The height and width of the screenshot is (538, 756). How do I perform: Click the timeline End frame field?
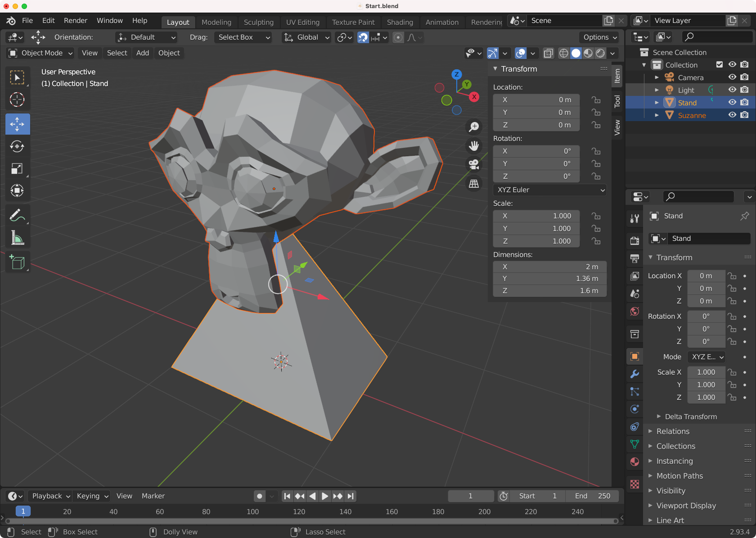click(592, 496)
